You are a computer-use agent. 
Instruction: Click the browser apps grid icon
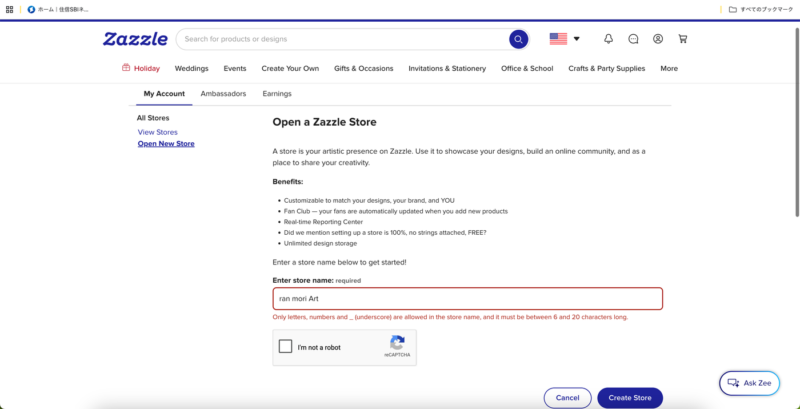coord(9,9)
